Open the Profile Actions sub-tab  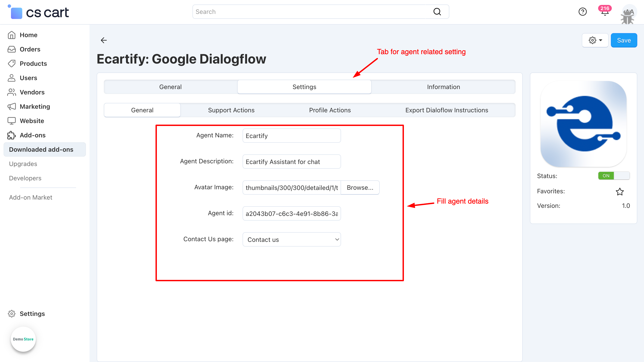click(330, 110)
